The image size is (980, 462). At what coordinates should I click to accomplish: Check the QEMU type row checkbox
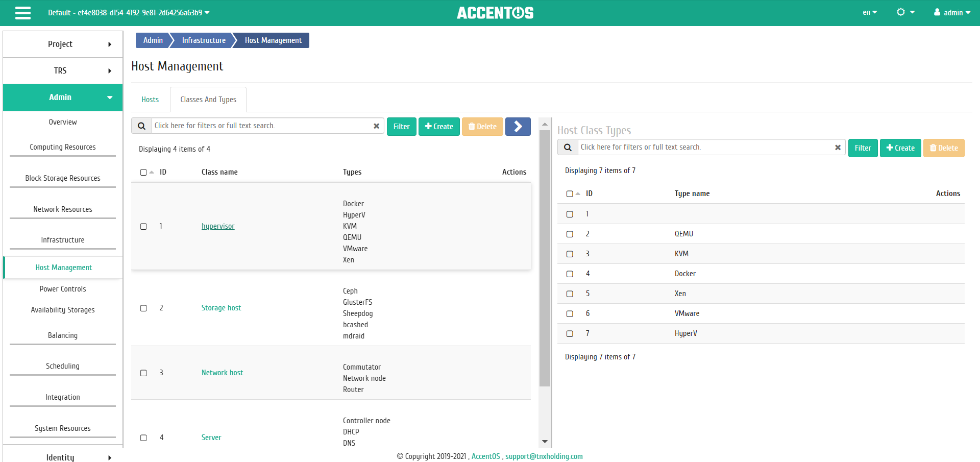(x=570, y=234)
